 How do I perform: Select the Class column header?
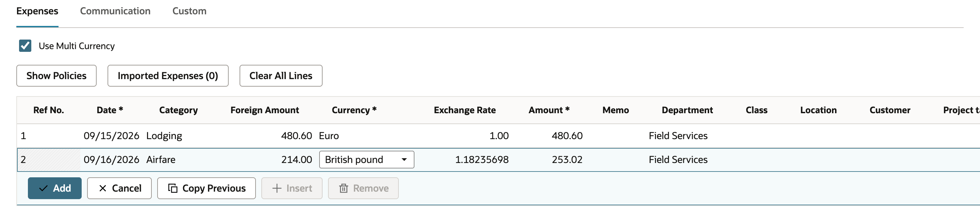756,110
